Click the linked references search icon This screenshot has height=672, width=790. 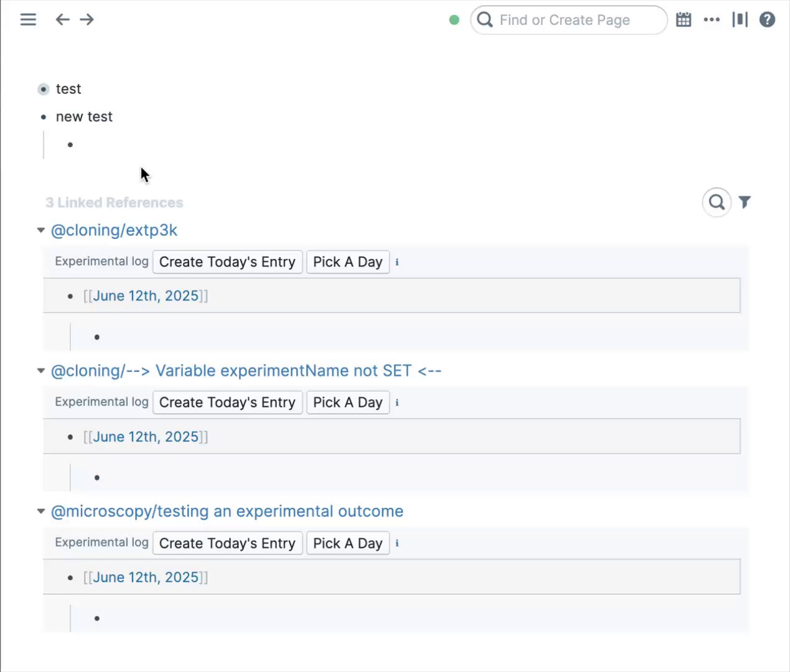coord(717,202)
